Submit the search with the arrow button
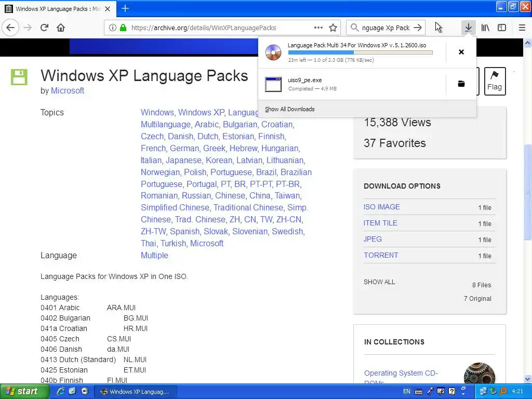 pos(418,28)
